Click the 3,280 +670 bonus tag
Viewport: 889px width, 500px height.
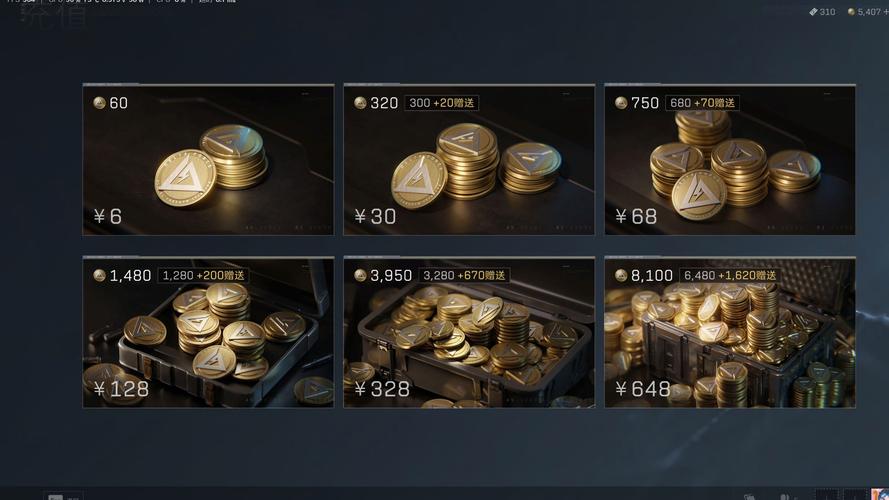tap(464, 276)
